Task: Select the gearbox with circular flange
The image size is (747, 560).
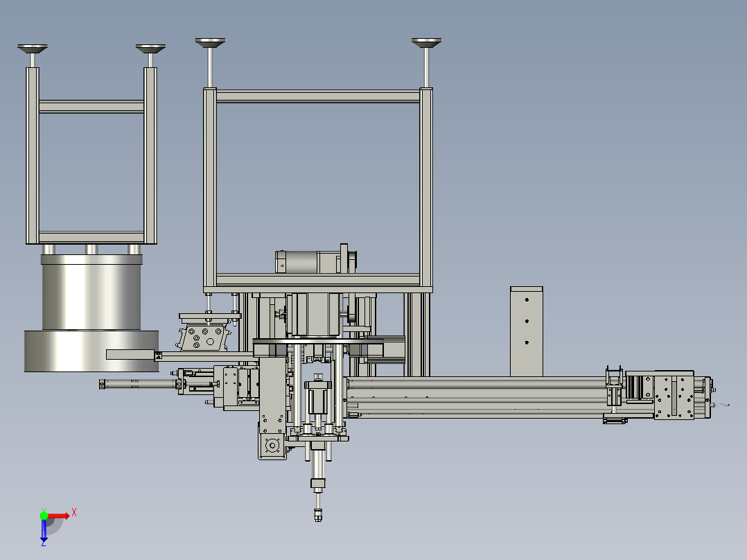Action: (272, 446)
